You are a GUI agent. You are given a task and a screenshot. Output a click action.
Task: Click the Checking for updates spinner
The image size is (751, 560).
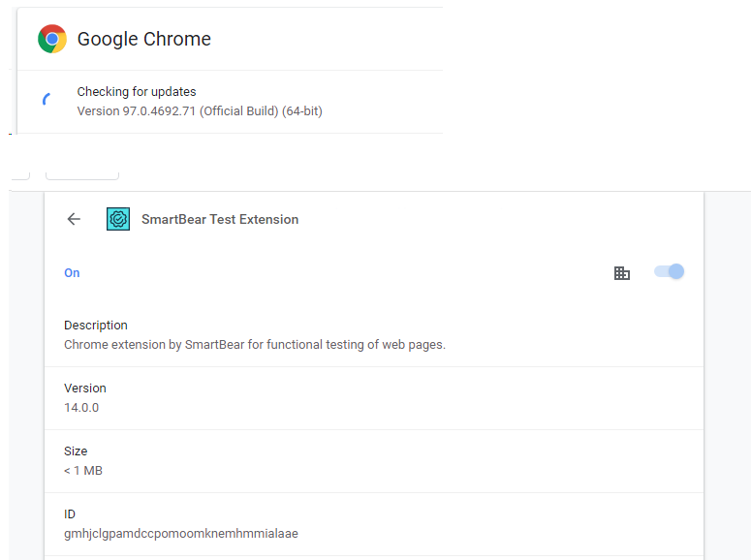pyautogui.click(x=47, y=101)
